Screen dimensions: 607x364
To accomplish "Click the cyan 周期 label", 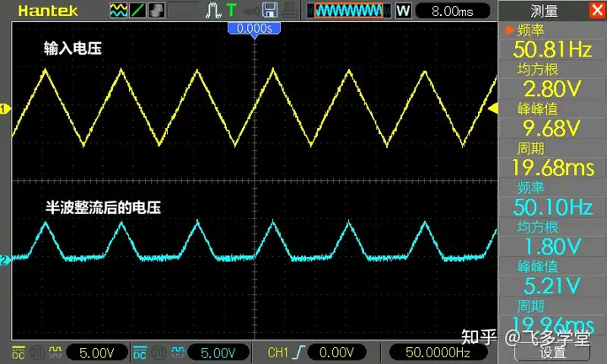I will coord(531,307).
